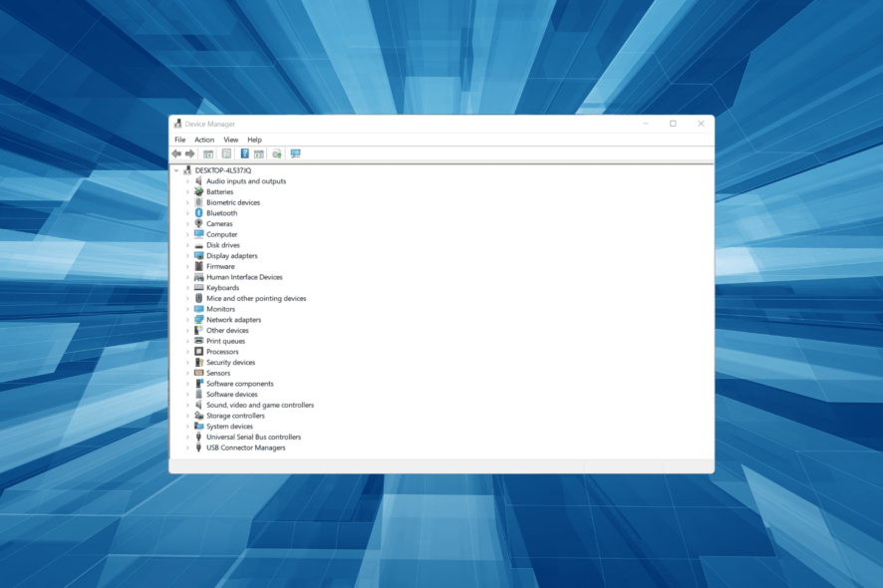The height and width of the screenshot is (588, 883).
Task: Click the Forward arrow in the toolbar
Action: (190, 153)
